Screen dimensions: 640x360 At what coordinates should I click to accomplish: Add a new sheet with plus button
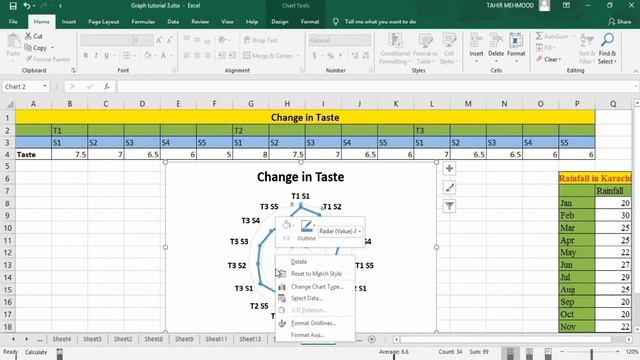(371, 339)
